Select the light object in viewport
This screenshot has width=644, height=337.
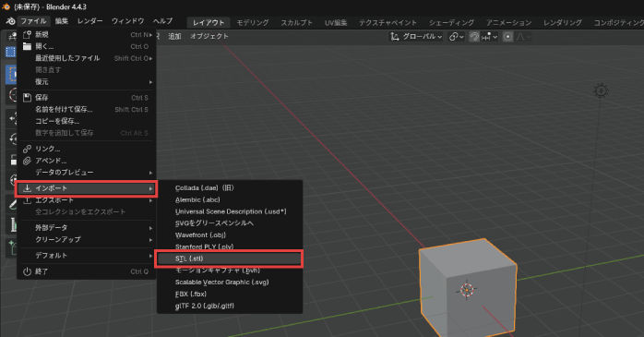[601, 90]
